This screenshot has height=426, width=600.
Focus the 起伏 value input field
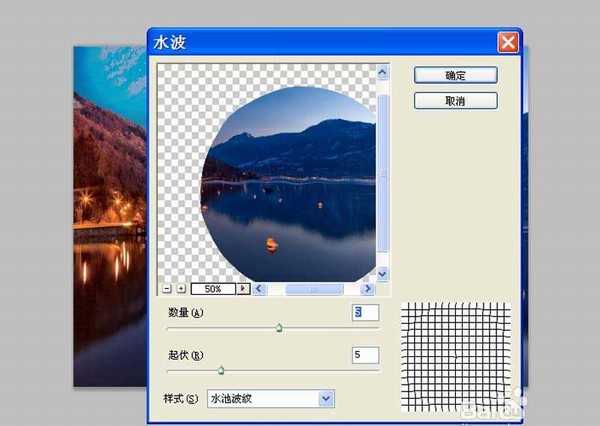pos(364,355)
